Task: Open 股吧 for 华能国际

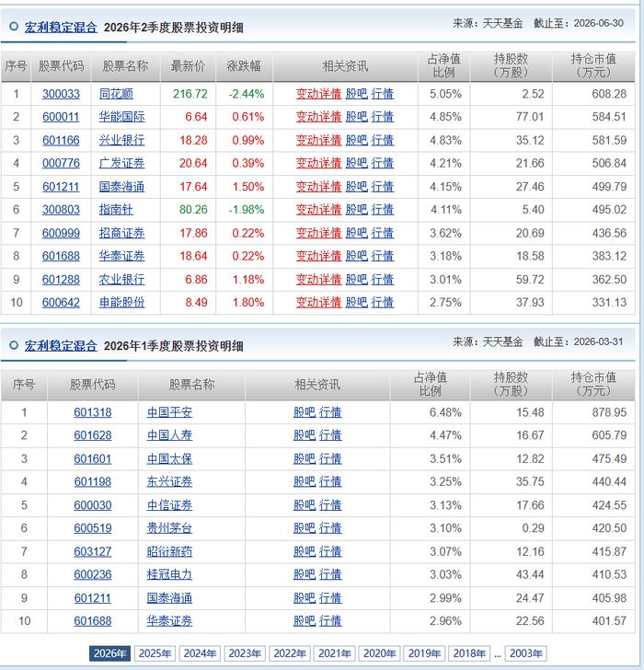Action: (x=357, y=117)
